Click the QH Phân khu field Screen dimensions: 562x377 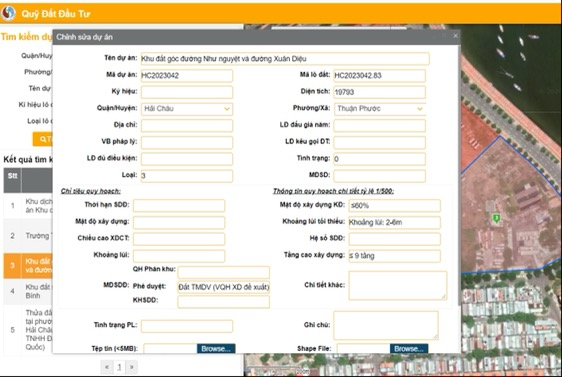[224, 272]
